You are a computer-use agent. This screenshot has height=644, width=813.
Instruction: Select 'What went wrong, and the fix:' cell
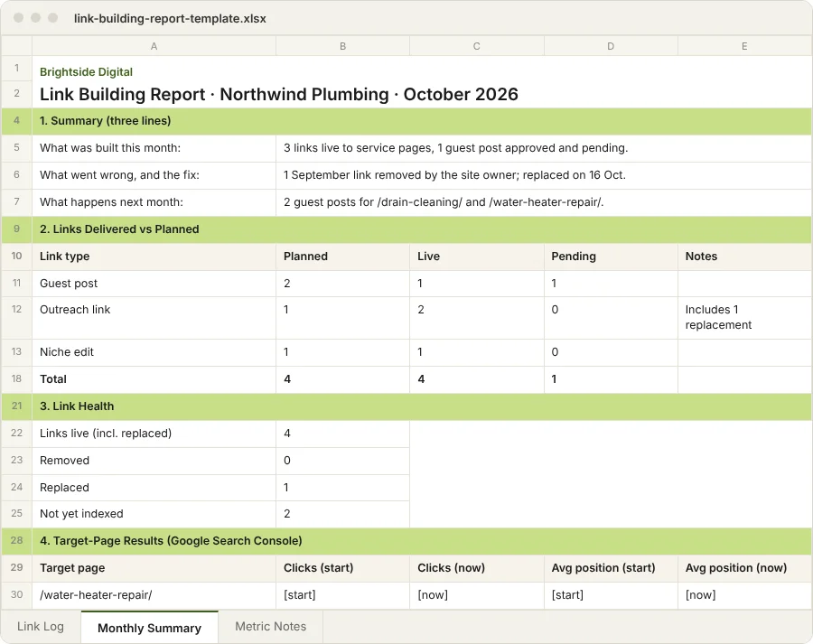(154, 175)
